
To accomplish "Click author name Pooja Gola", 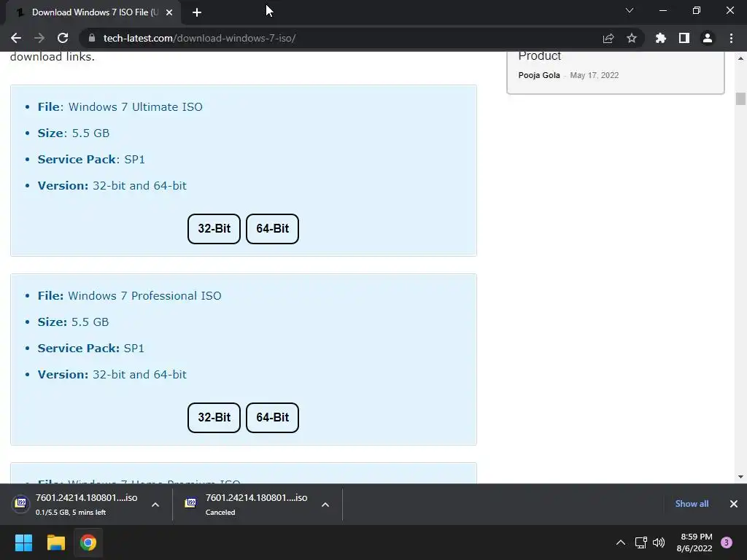I will pos(539,75).
